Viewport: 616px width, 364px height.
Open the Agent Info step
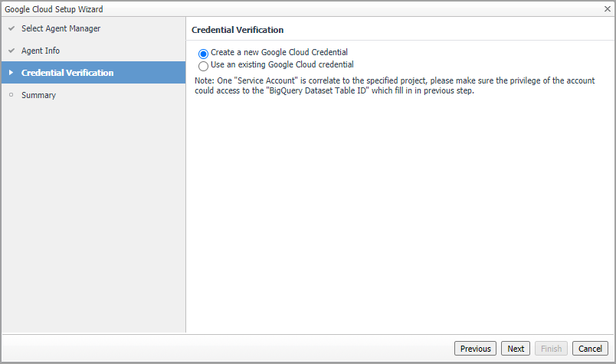tap(41, 51)
